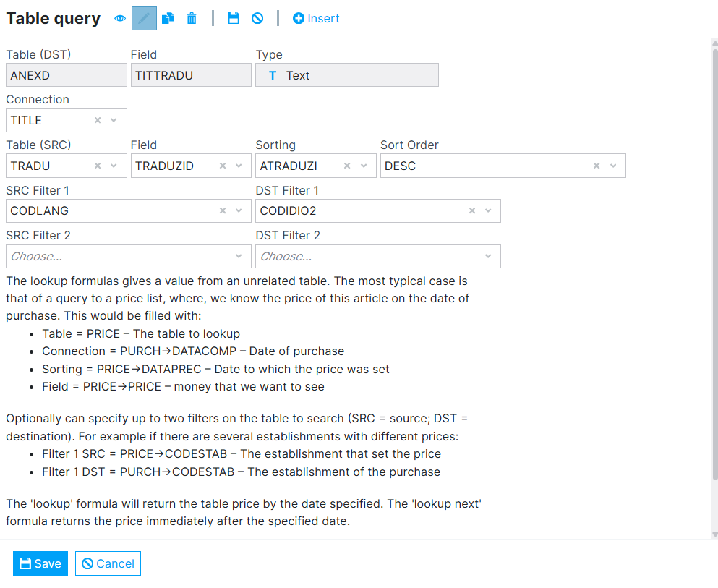Save changes with the floppy disk toolbar icon
This screenshot has height=588, width=718.
233,18
